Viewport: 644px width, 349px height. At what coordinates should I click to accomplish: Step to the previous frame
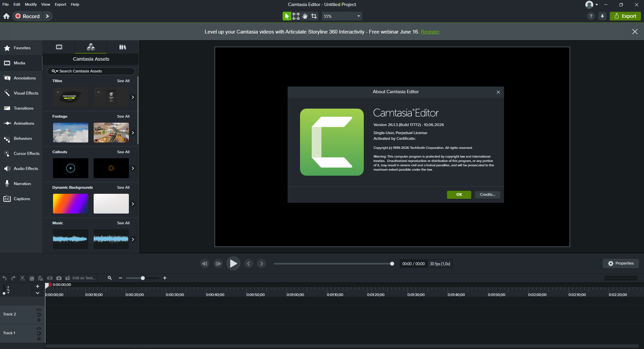click(x=204, y=264)
